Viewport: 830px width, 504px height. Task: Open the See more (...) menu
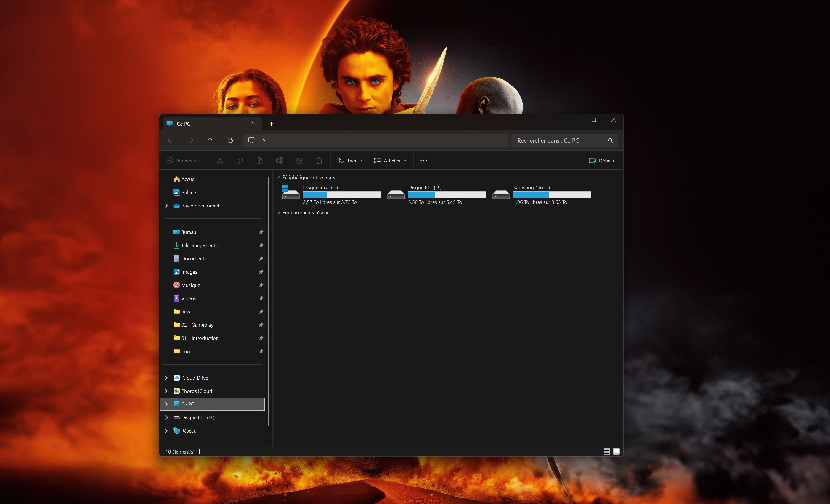click(x=423, y=161)
